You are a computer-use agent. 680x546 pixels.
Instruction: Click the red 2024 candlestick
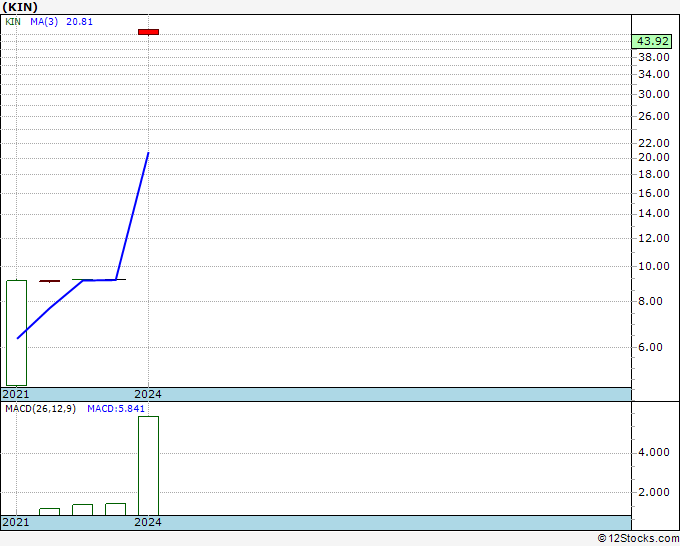coord(148,32)
